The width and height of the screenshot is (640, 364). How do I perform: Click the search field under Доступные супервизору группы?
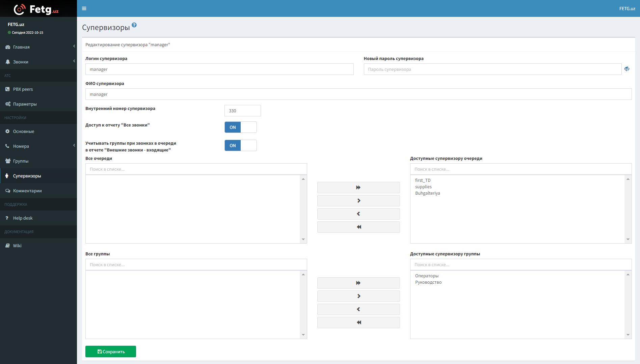tap(521, 264)
